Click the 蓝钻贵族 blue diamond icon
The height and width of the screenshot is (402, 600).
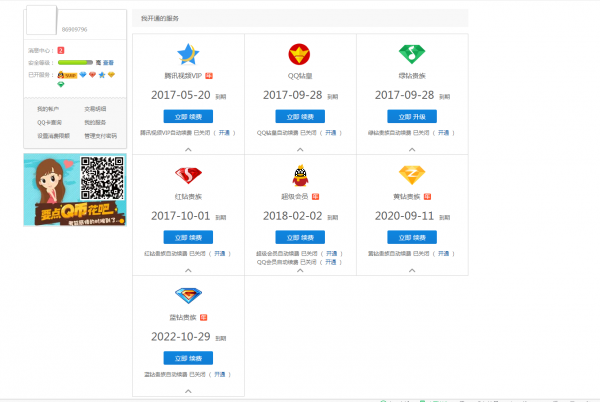pyautogui.click(x=188, y=296)
